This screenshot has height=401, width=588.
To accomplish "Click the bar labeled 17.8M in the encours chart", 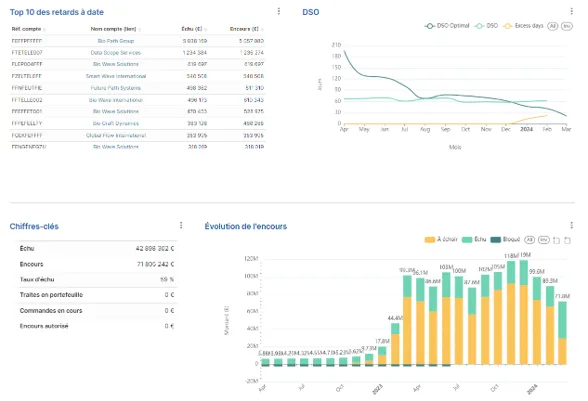I will point(382,356).
